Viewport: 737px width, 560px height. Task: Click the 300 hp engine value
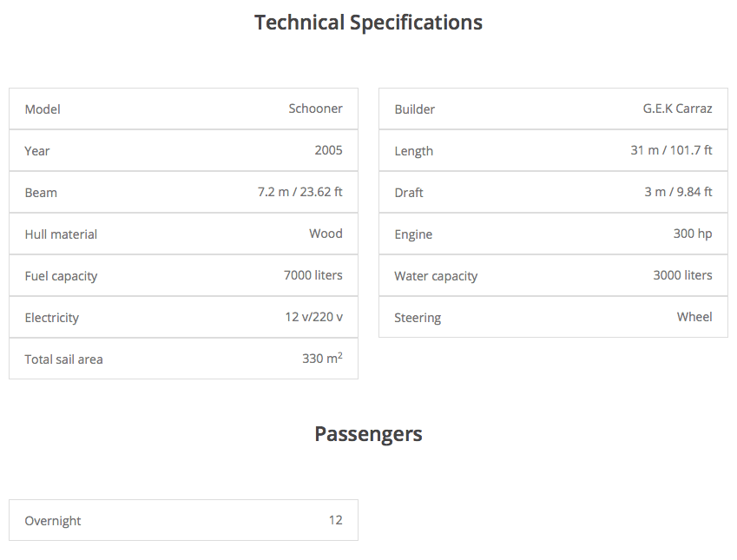692,234
